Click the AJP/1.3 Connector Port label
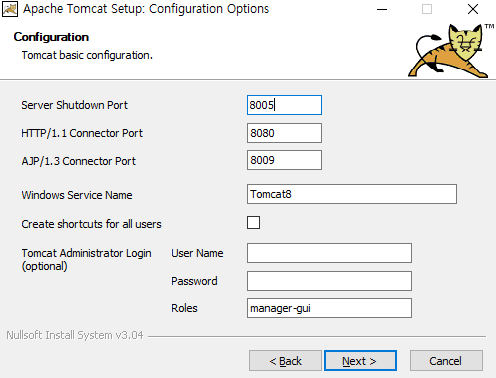 (79, 161)
